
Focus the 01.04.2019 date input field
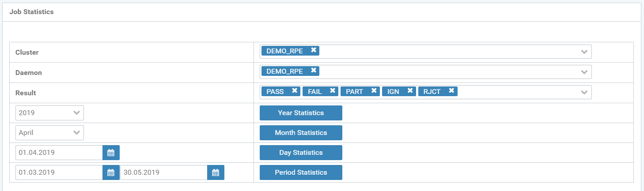point(59,153)
